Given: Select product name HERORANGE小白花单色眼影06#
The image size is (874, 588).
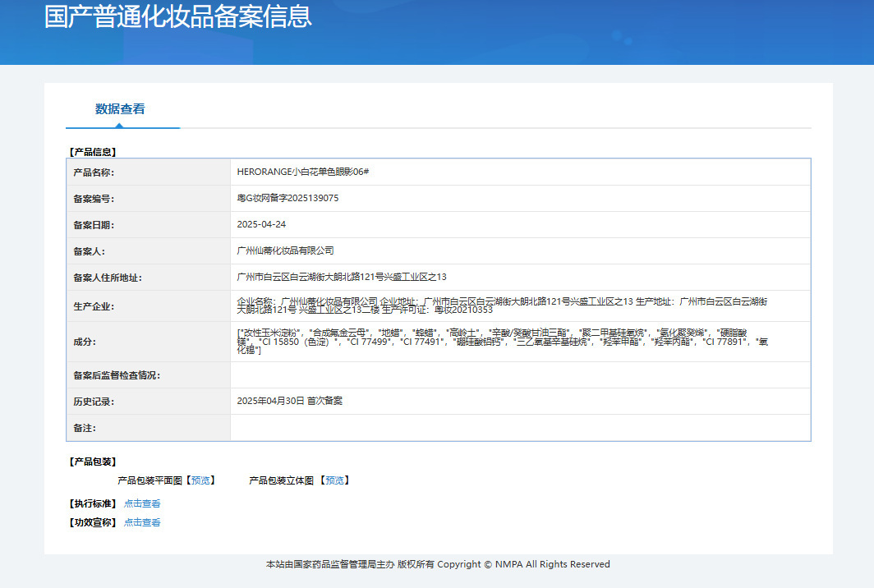Looking at the screenshot, I should [302, 172].
